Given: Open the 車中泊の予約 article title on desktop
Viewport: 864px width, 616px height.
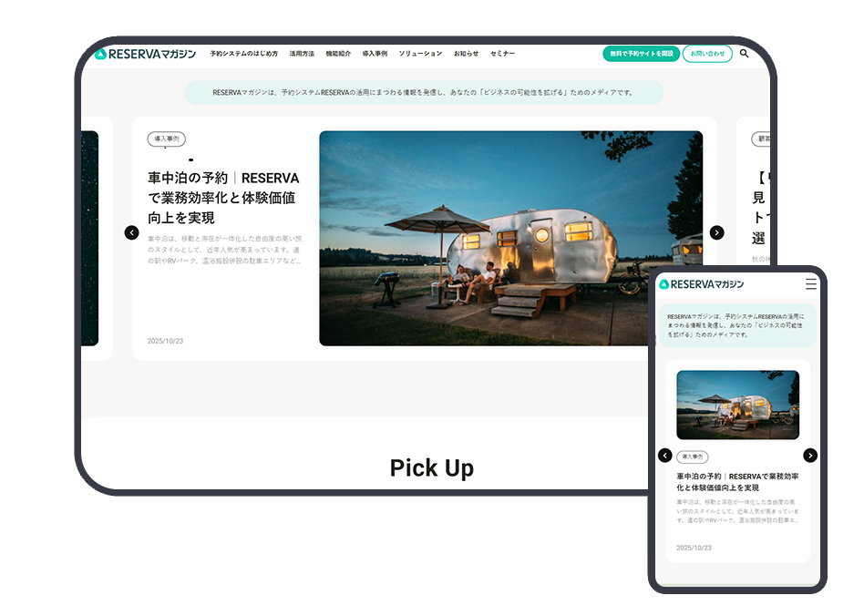Looking at the screenshot, I should click(222, 198).
